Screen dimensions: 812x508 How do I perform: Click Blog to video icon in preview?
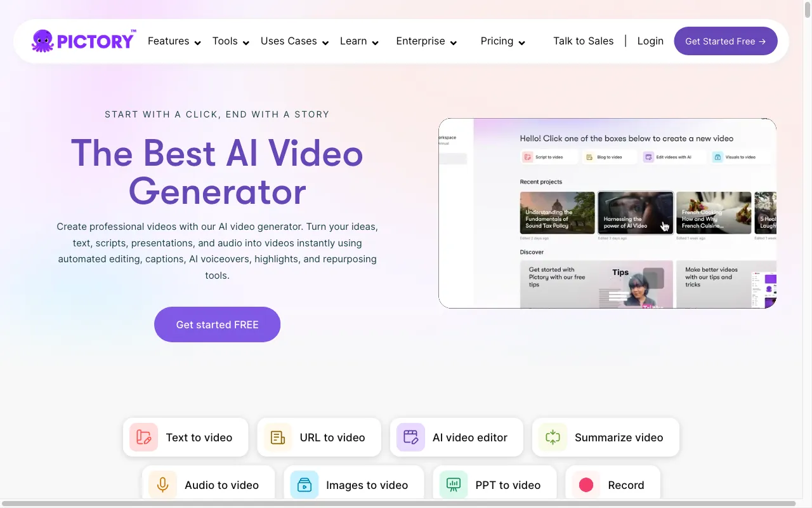point(589,157)
